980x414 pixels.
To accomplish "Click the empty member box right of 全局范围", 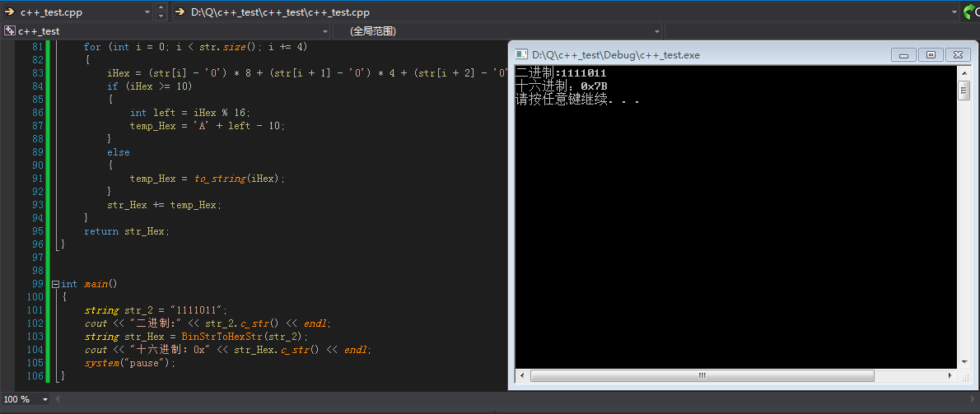I will pos(822,30).
